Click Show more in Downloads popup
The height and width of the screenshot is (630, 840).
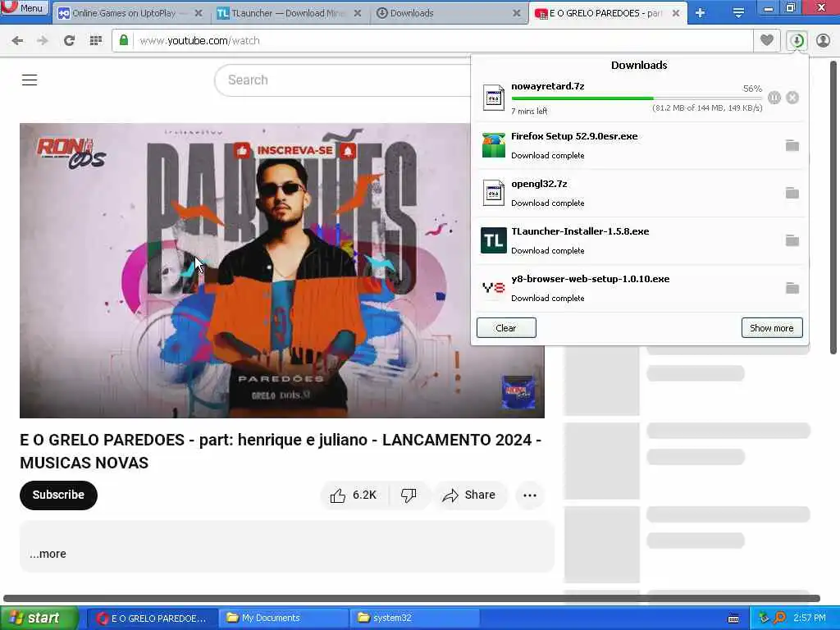772,328
